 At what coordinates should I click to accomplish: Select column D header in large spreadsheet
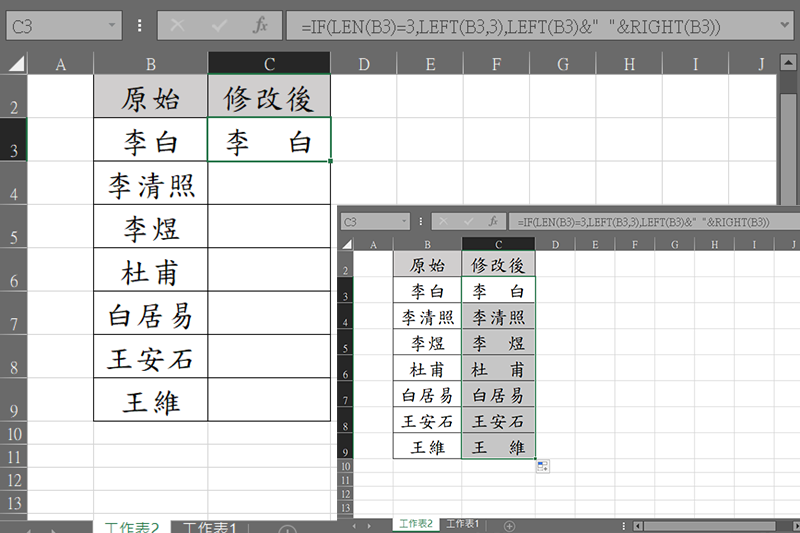tap(364, 64)
